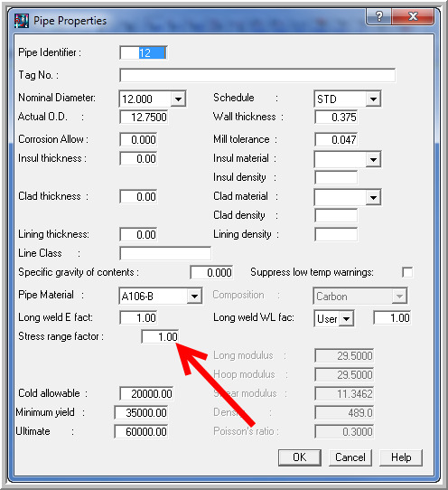Screen dimensions: 448x490
Task: Expand the Schedule dropdown list
Action: click(373, 99)
